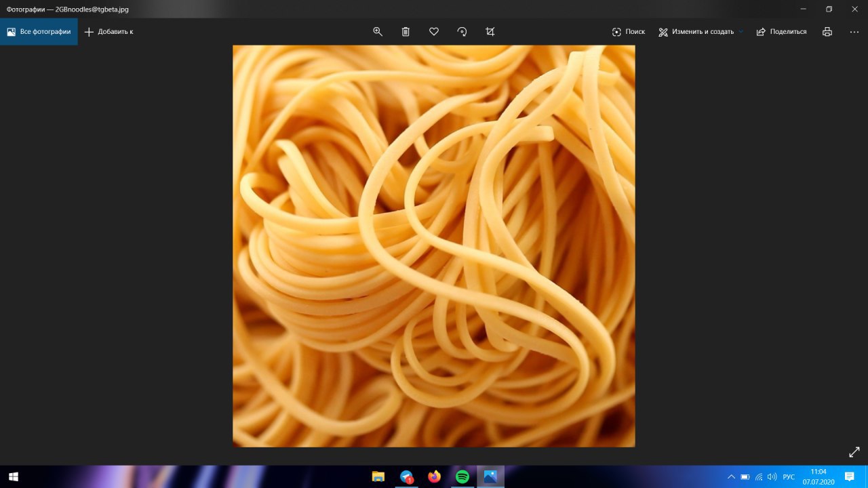Open the crop tool icon

coord(490,32)
